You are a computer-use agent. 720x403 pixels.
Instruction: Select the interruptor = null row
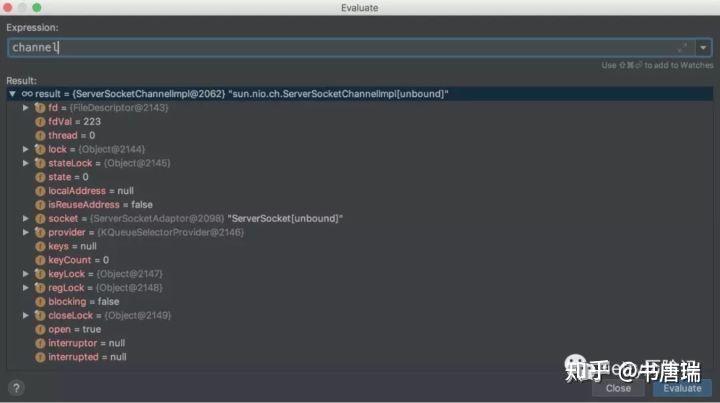(360, 343)
